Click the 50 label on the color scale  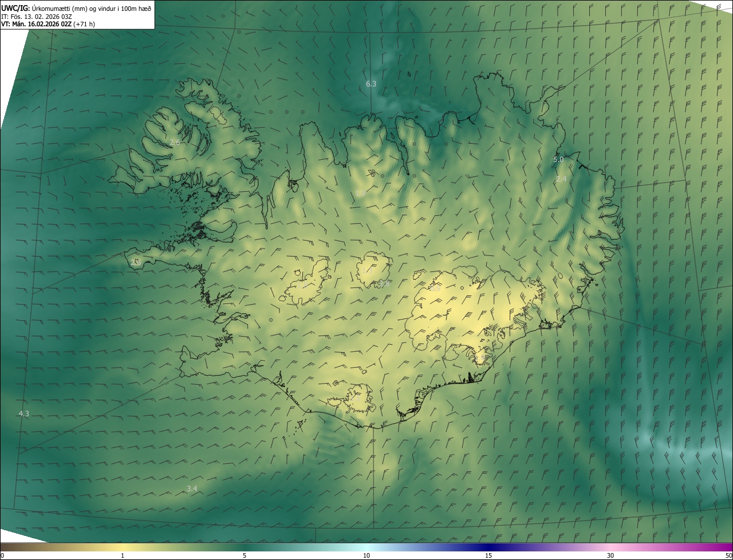(728, 555)
